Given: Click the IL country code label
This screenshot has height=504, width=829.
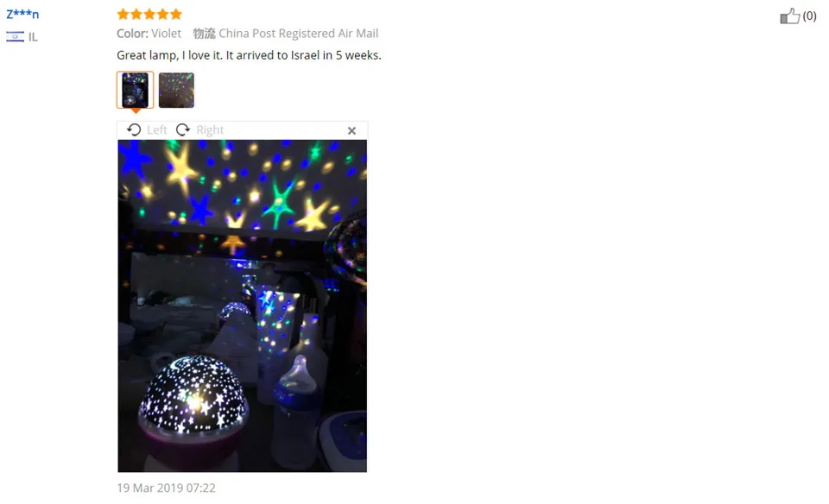Looking at the screenshot, I should (x=33, y=37).
